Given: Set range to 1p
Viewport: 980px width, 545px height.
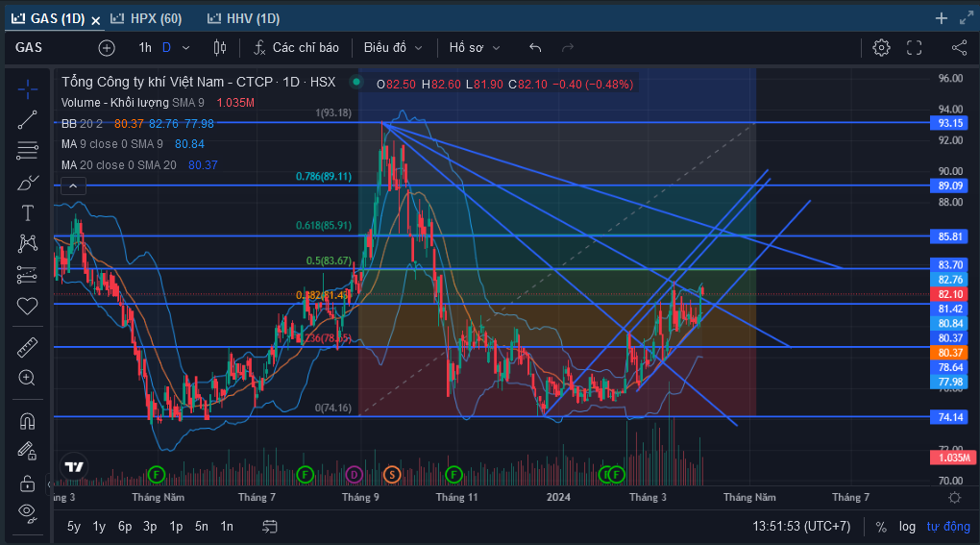Looking at the screenshot, I should point(176,526).
